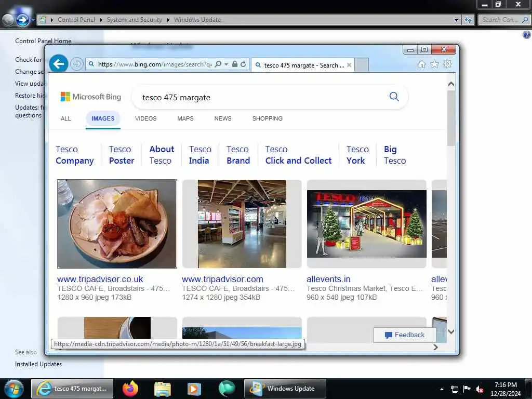Click the 'Tesco York' suggestion

357,155
